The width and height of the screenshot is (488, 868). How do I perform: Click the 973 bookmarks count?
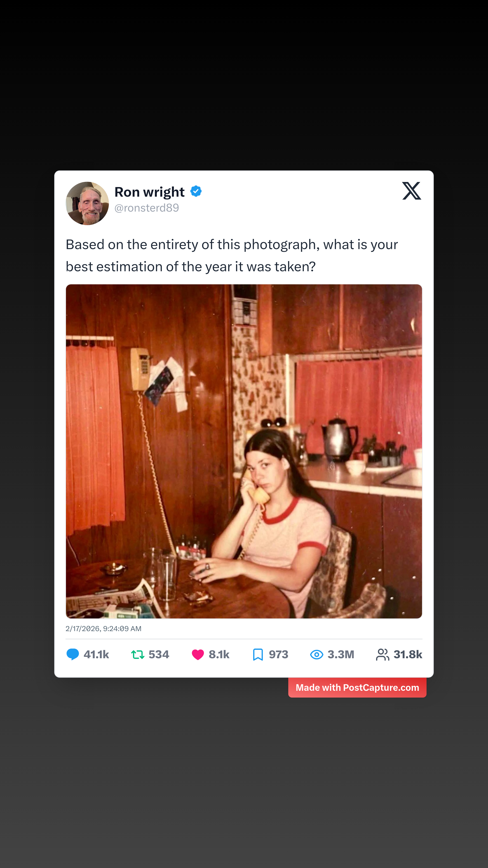278,654
